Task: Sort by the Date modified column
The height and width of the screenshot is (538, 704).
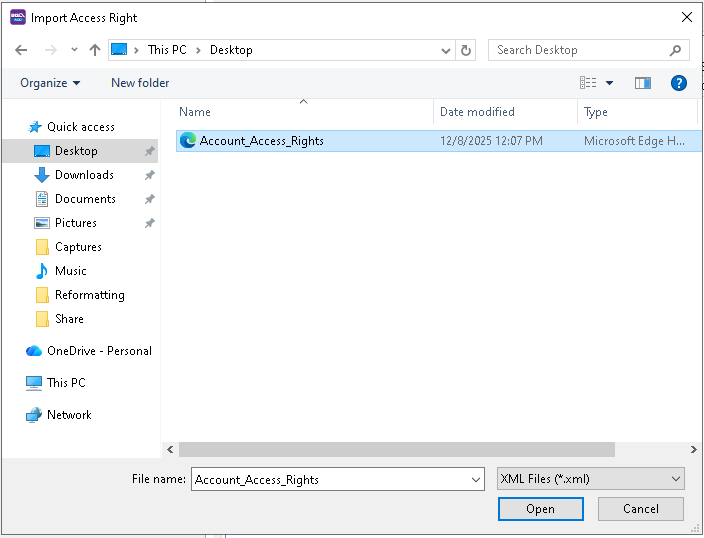Action: (x=477, y=112)
